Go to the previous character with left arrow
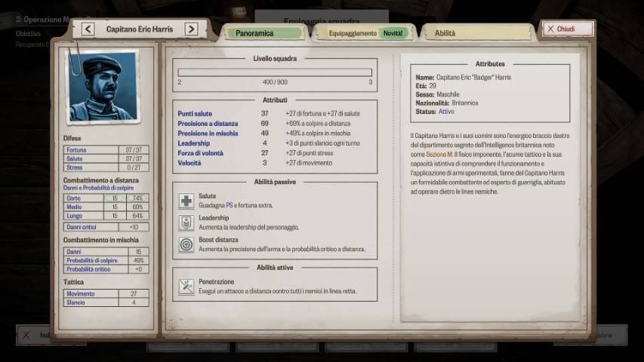This screenshot has width=644, height=362. point(88,29)
